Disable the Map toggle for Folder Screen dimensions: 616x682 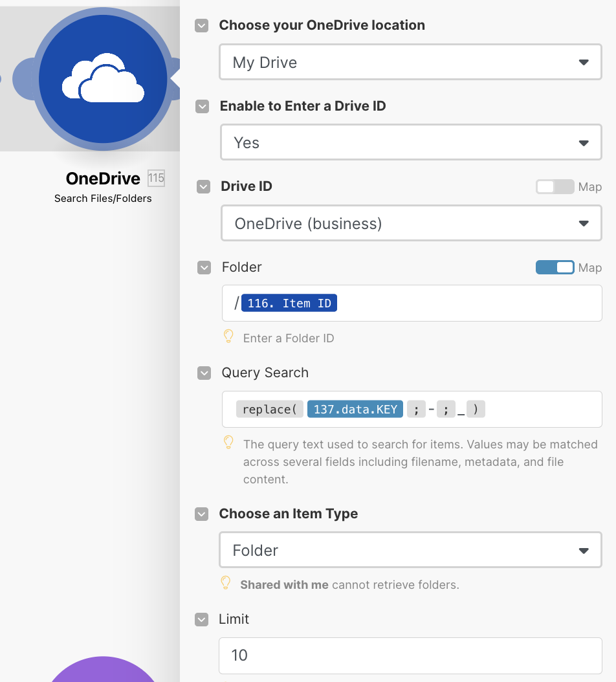click(555, 267)
